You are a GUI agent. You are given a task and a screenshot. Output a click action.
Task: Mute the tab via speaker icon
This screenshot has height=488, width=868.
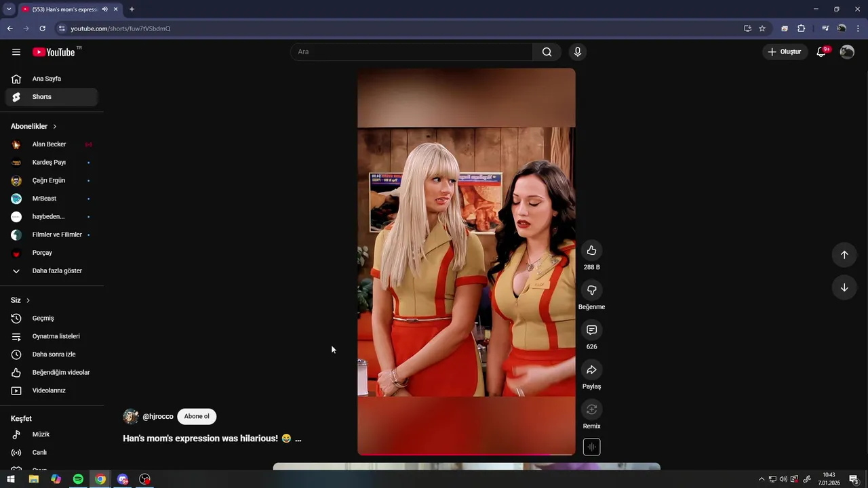pyautogui.click(x=104, y=9)
